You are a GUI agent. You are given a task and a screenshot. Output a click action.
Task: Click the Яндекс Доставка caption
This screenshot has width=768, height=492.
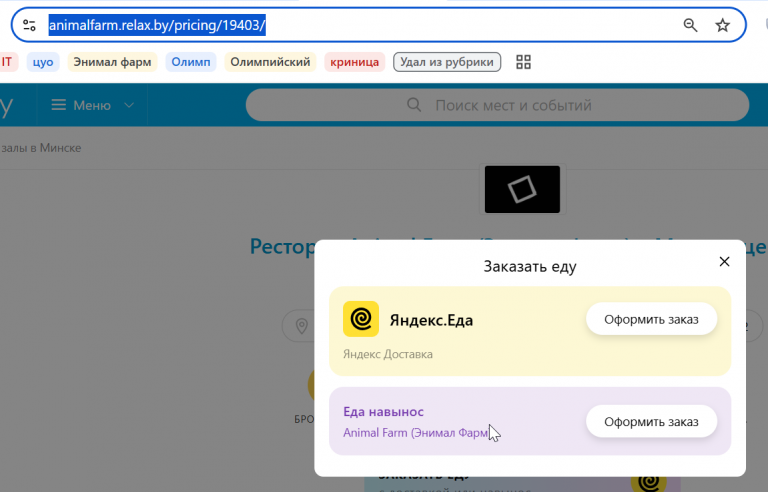pos(387,354)
